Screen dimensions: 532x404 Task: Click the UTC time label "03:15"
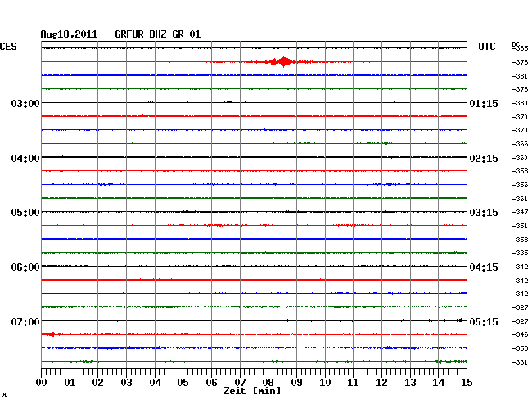point(484,212)
